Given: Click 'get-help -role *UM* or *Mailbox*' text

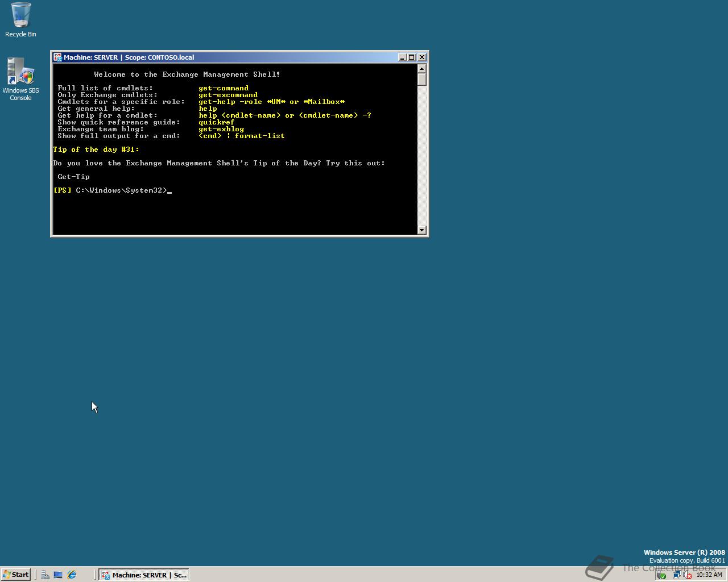Looking at the screenshot, I should [272, 102].
